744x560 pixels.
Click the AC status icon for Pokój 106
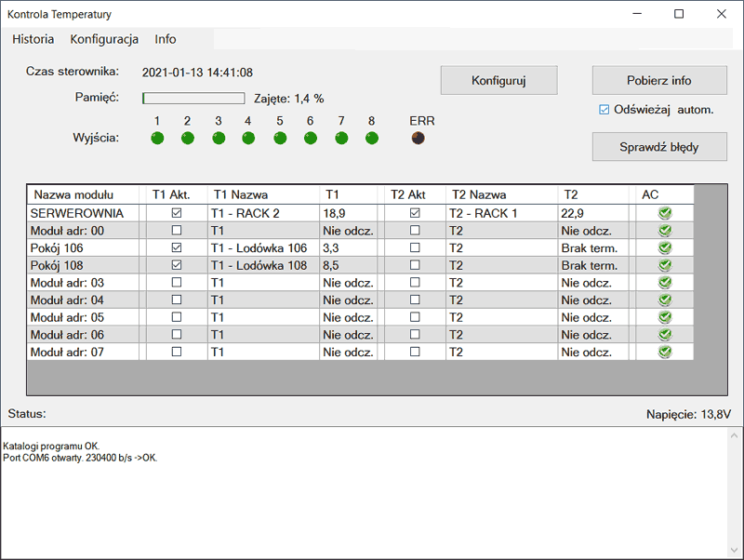pyautogui.click(x=664, y=248)
